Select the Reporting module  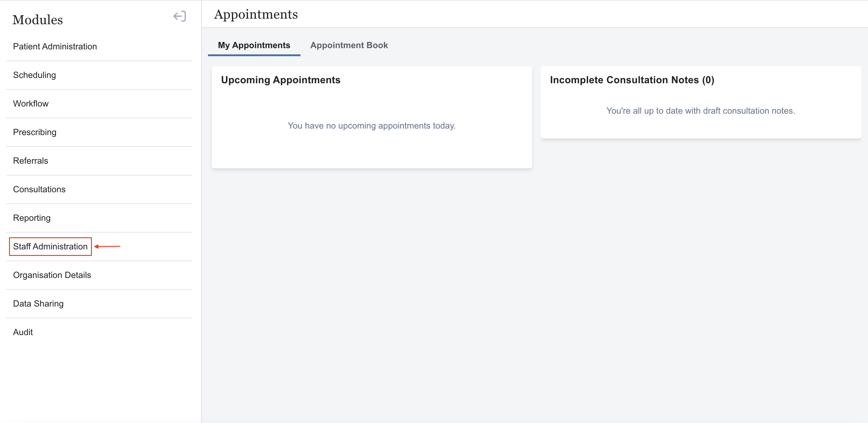coord(32,218)
